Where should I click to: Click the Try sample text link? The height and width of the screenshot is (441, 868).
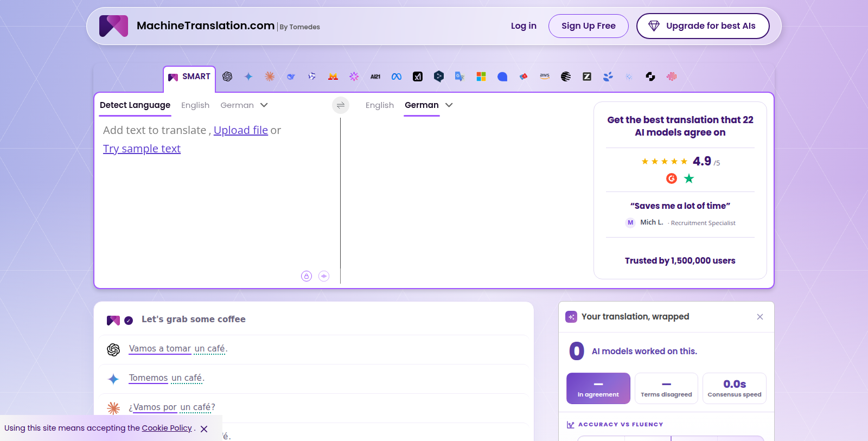click(x=142, y=149)
